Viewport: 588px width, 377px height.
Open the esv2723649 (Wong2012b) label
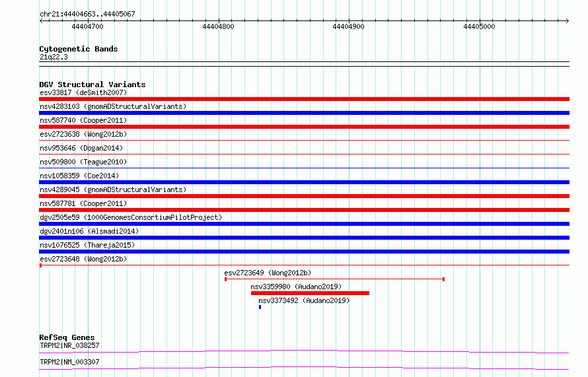click(268, 273)
